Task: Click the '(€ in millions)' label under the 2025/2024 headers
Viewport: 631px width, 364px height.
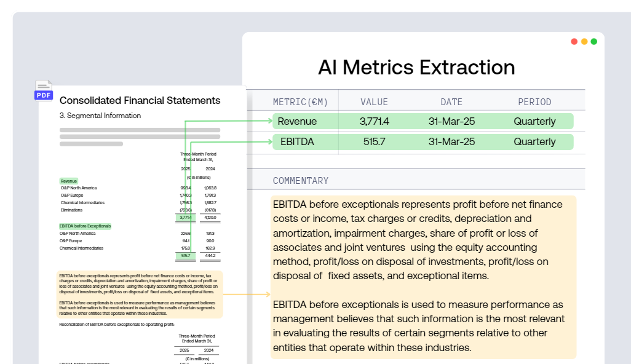Action: tap(199, 177)
